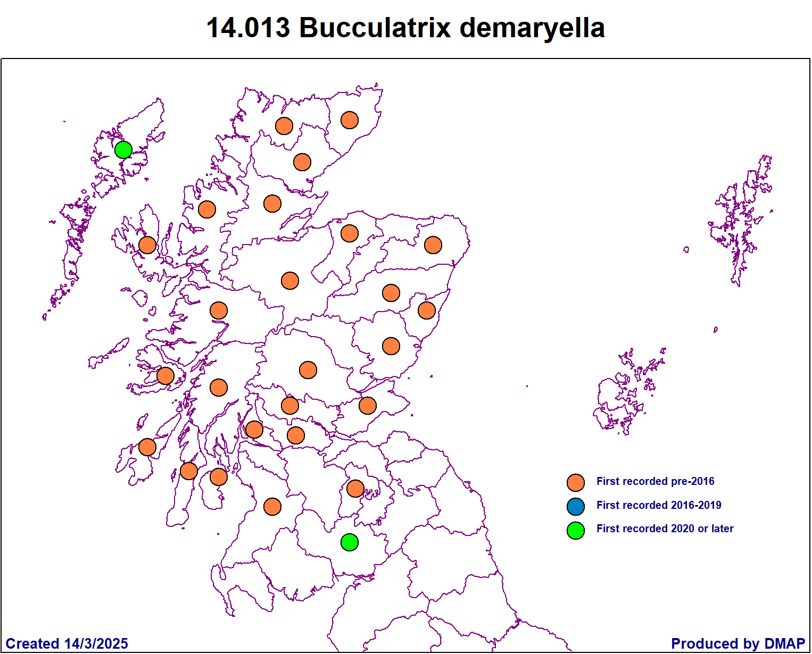The width and height of the screenshot is (812, 654).
Task: Click the blue 2016-2019 legend swatch
Action: 576,507
